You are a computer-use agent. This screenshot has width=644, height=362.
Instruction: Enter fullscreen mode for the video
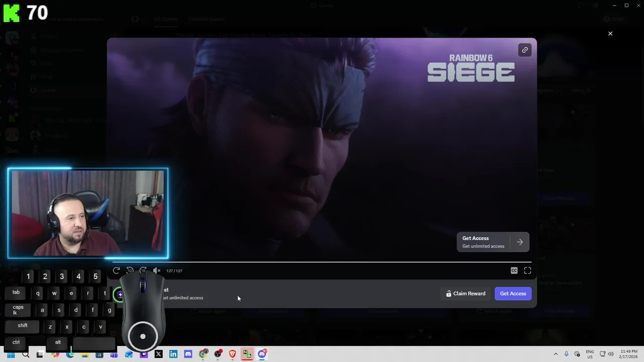coord(527,270)
